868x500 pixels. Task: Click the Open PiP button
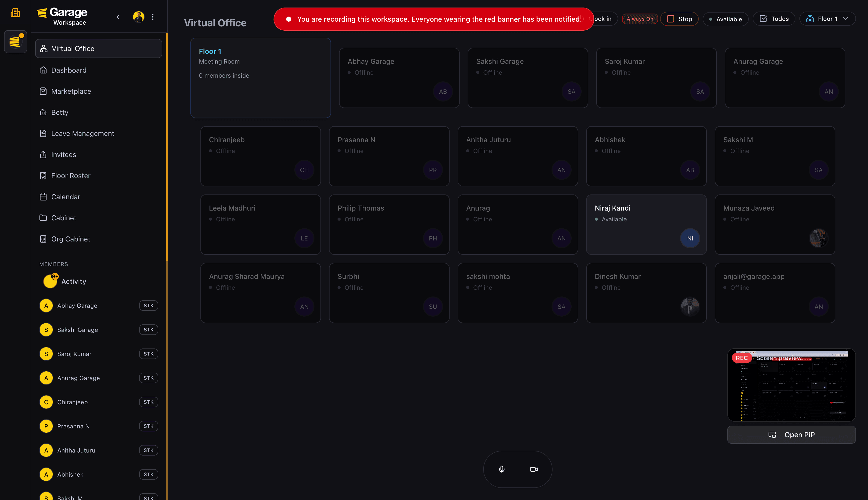(791, 435)
